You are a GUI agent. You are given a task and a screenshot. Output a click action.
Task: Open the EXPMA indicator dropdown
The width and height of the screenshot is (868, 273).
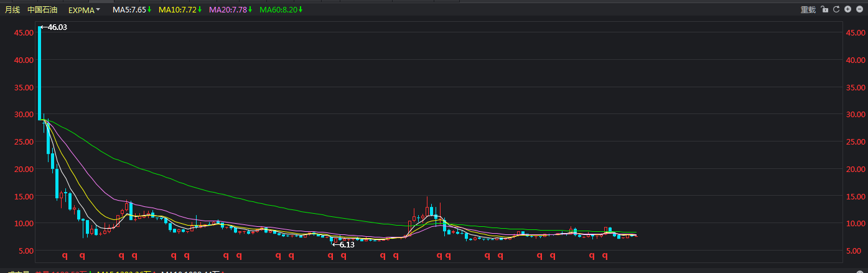coord(84,10)
